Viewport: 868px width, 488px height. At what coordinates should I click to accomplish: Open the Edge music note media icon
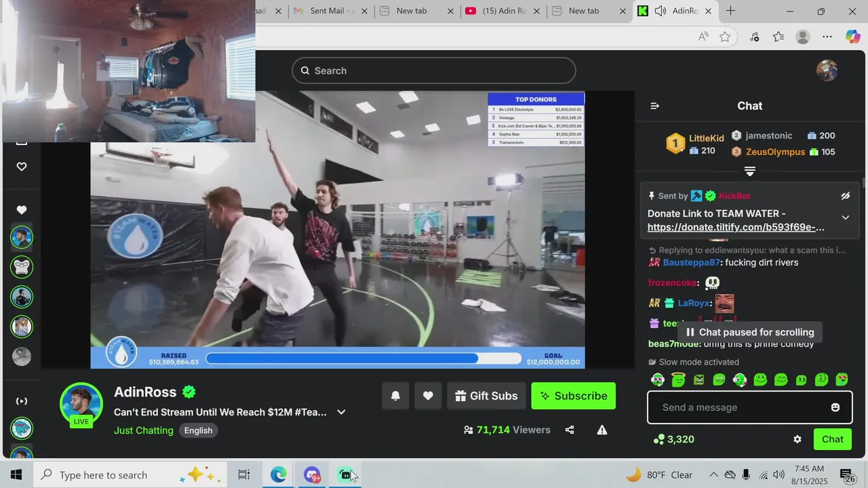click(754, 37)
